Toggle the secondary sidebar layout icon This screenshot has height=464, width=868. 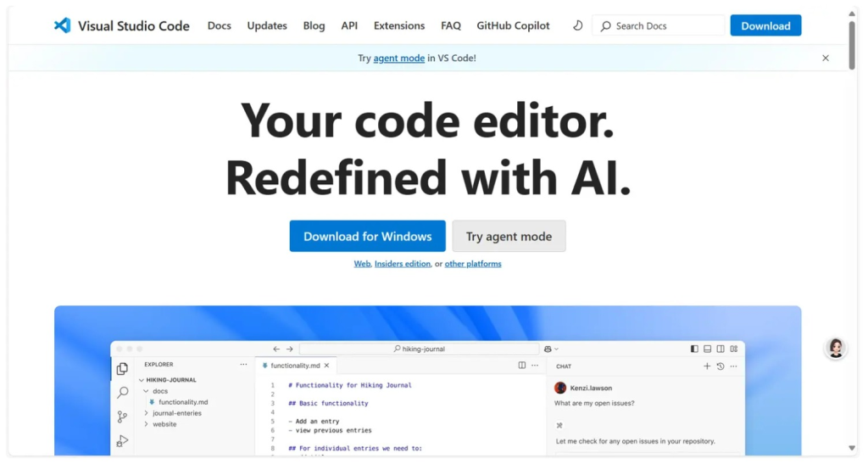721,349
